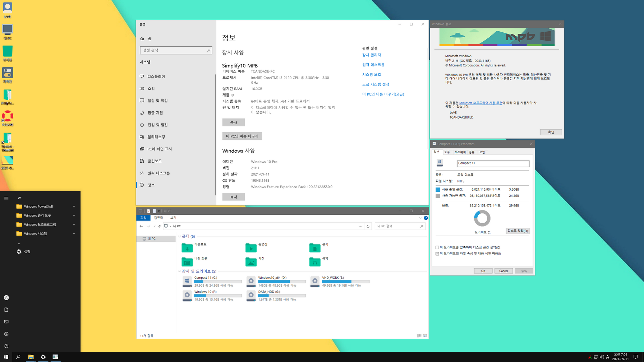Open Microsoft 소프트웨어 사용 조건 link

point(481,103)
